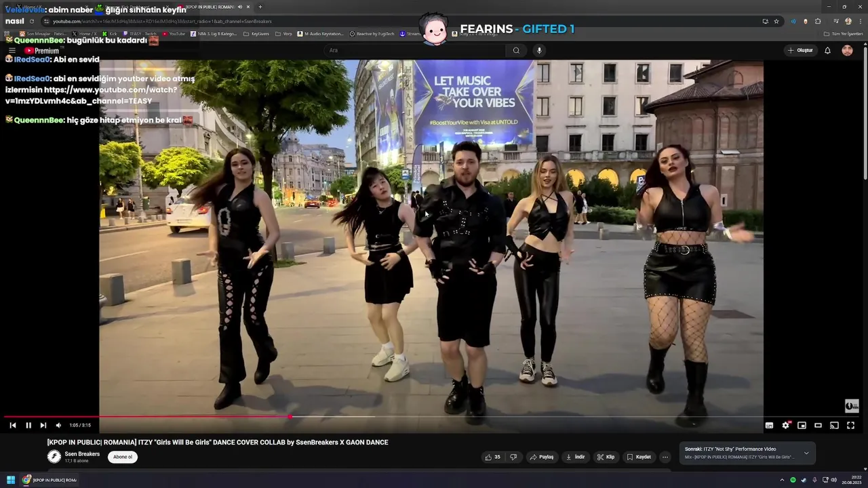Bookmark this page star icon
The image size is (868, 488).
click(776, 21)
